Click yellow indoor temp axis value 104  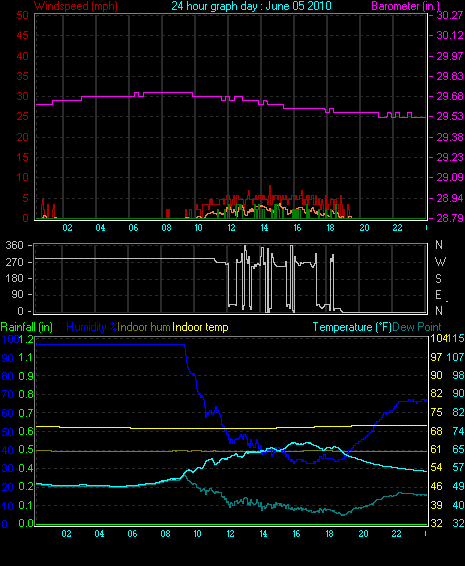click(438, 339)
